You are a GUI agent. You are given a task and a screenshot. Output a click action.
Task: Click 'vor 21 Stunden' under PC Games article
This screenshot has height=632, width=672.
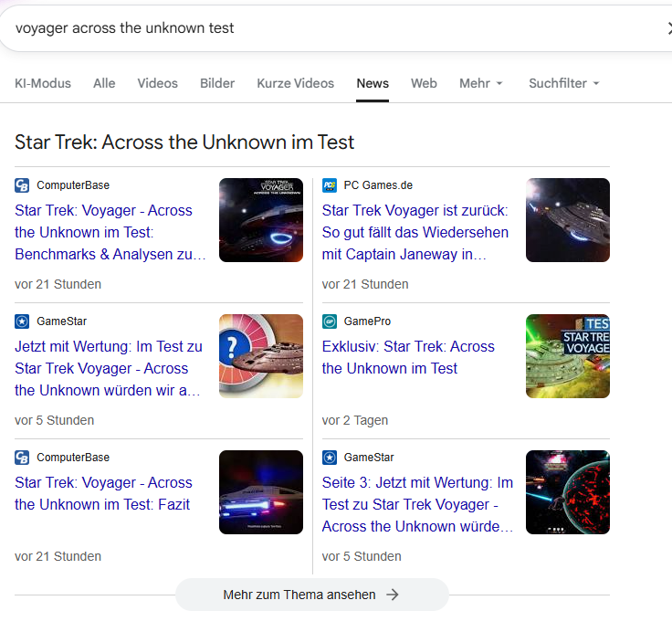[x=365, y=284]
